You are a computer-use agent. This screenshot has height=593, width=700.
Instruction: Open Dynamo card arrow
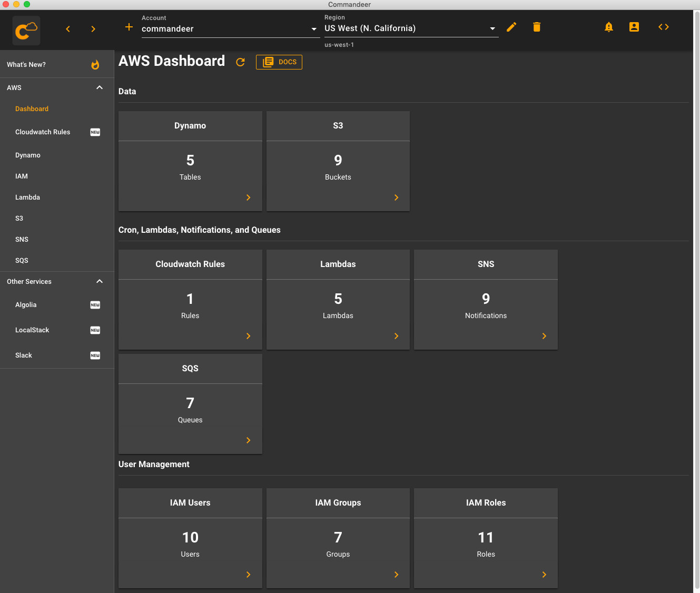point(249,197)
